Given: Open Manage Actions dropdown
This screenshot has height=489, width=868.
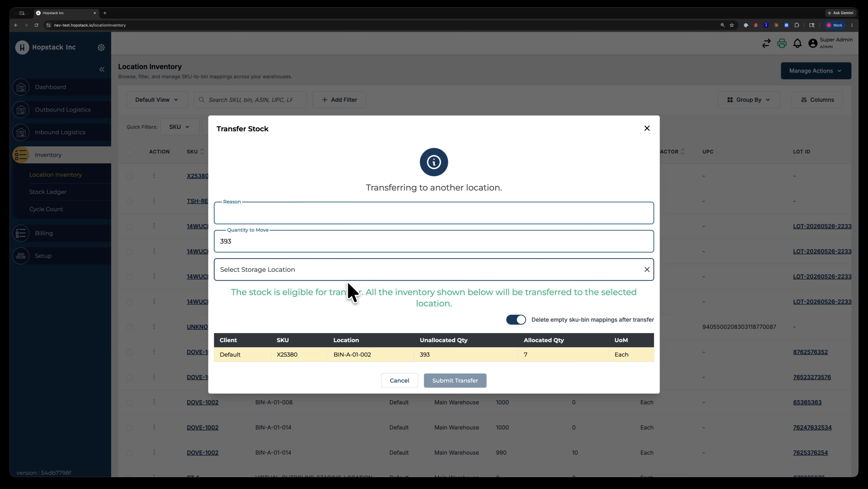Looking at the screenshot, I should point(816,71).
